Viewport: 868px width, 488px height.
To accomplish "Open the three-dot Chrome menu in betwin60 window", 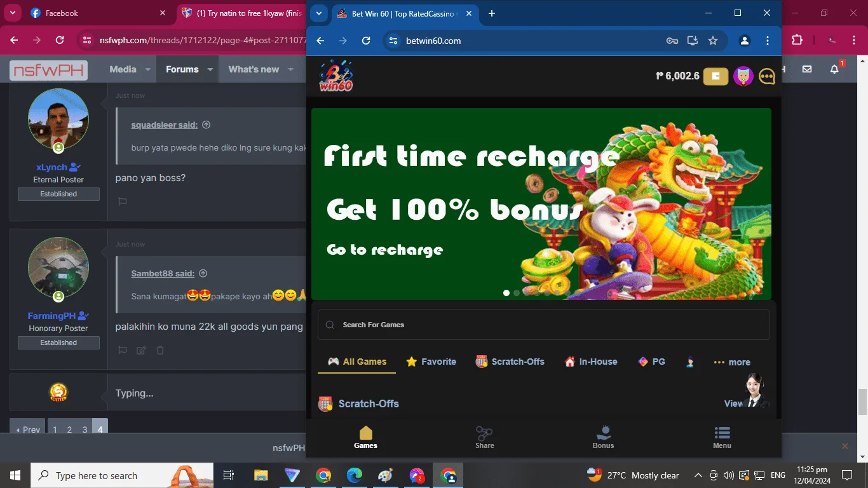I will (x=768, y=41).
